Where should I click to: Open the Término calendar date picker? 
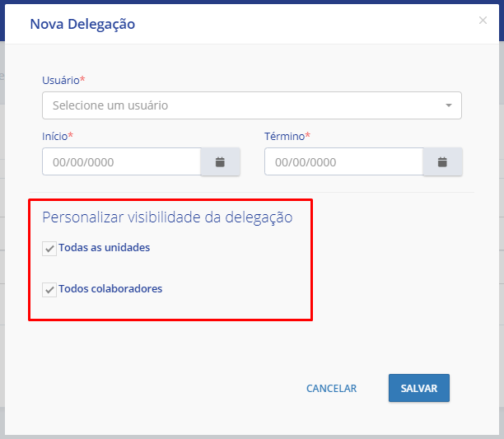[x=442, y=162]
